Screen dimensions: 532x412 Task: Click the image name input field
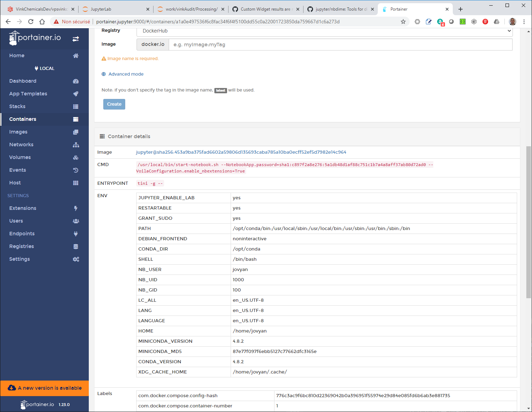pos(340,45)
